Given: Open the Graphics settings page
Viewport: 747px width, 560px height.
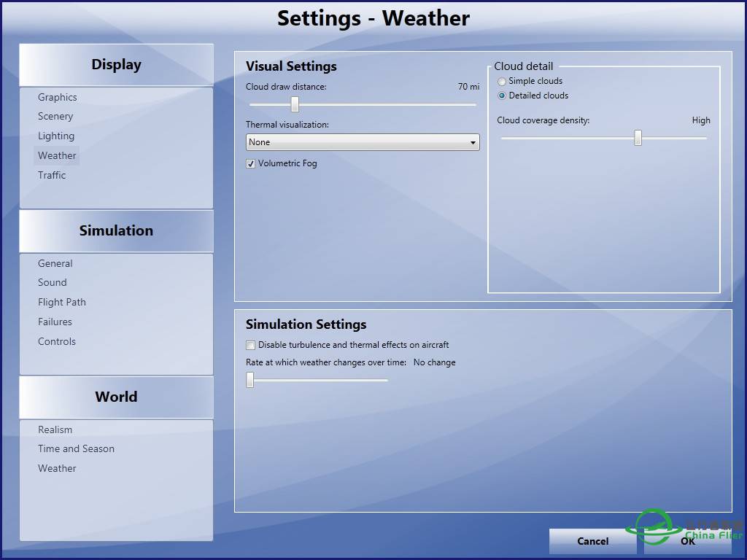Looking at the screenshot, I should 58,97.
